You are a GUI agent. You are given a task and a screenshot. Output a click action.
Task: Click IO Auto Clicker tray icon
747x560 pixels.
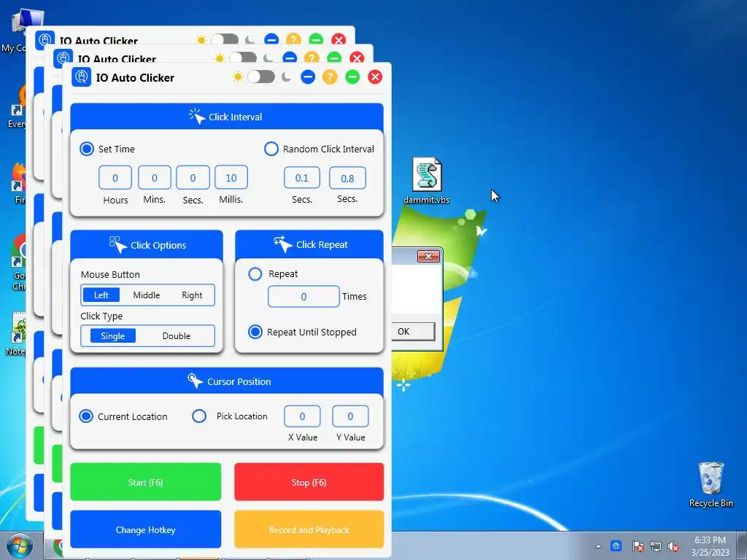[616, 545]
